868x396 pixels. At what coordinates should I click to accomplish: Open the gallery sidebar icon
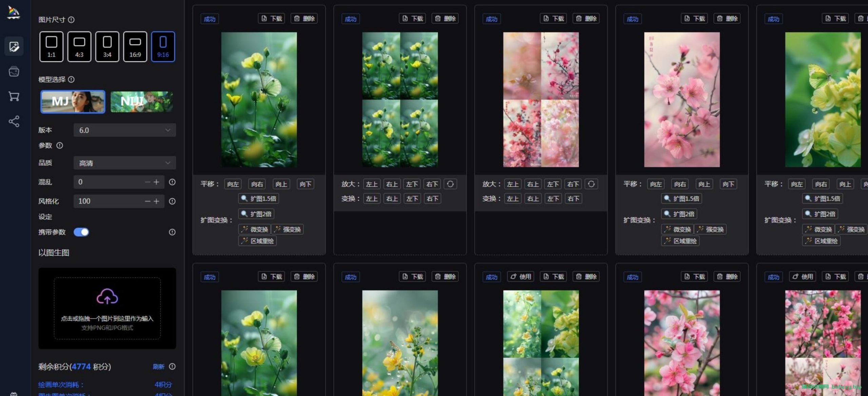(14, 72)
